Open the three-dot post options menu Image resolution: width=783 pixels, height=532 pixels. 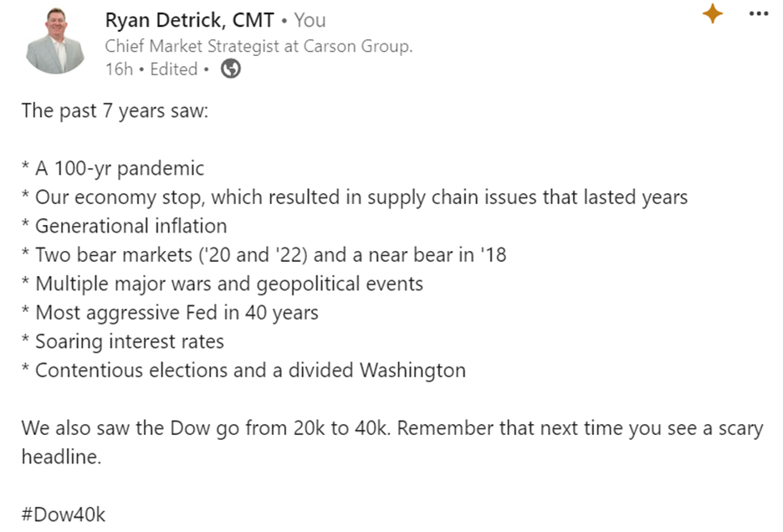759,13
